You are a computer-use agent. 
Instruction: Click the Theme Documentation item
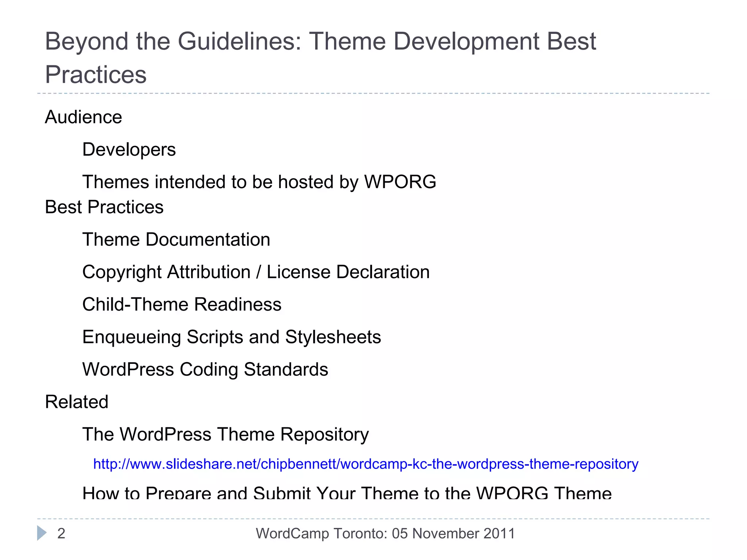tap(176, 240)
